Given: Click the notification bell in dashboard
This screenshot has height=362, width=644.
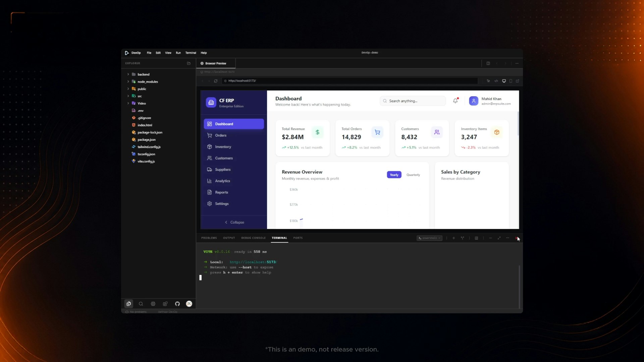Looking at the screenshot, I should point(455,101).
